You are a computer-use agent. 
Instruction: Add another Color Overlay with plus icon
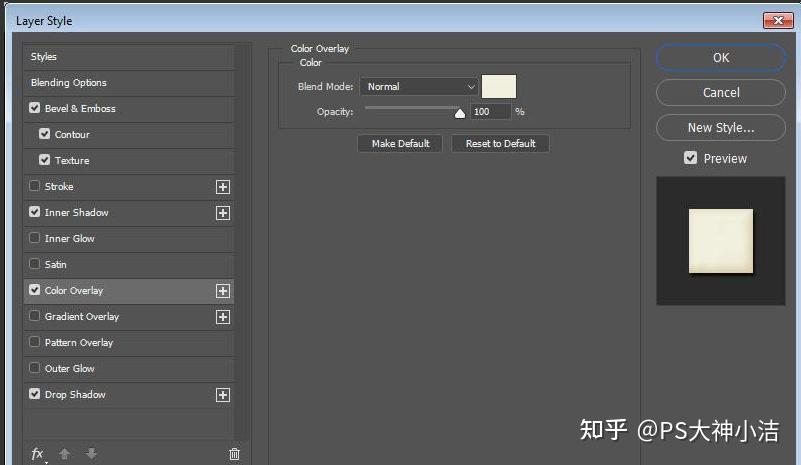[223, 291]
